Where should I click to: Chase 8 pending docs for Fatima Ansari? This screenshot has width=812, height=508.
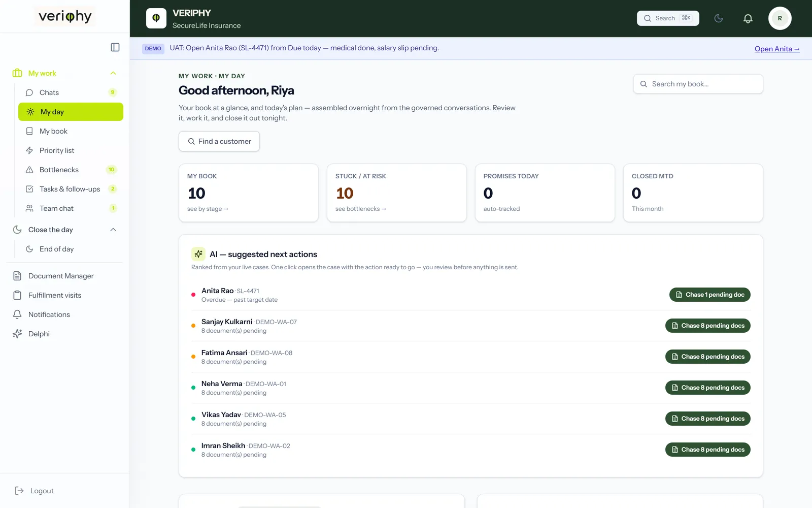pyautogui.click(x=708, y=357)
